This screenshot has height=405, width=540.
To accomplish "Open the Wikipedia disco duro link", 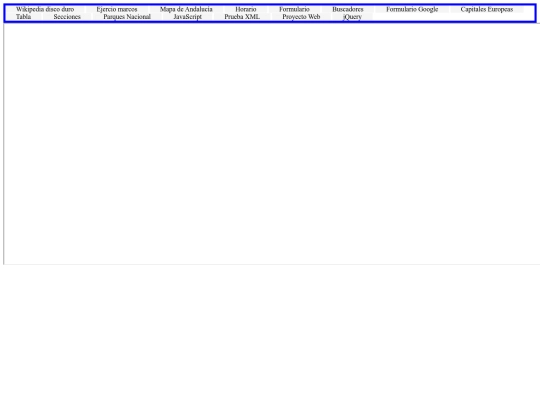I will (45, 9).
